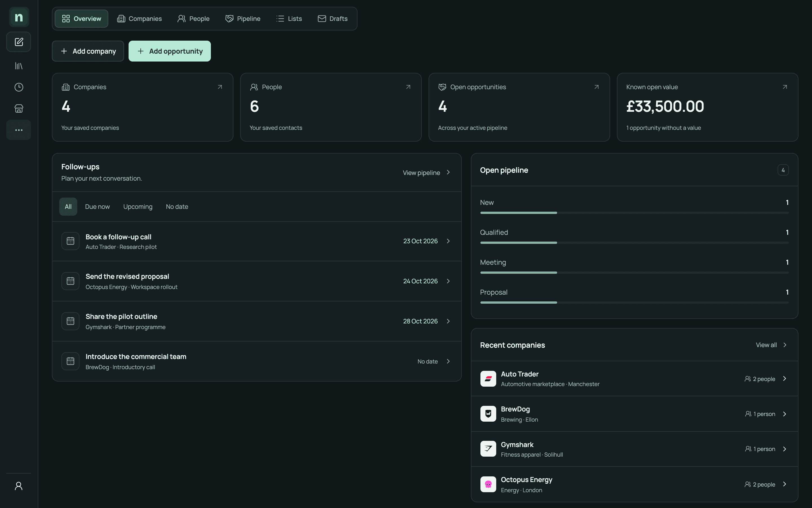This screenshot has height=508, width=812.
Task: Follow the View all companies link
Action: point(771,345)
